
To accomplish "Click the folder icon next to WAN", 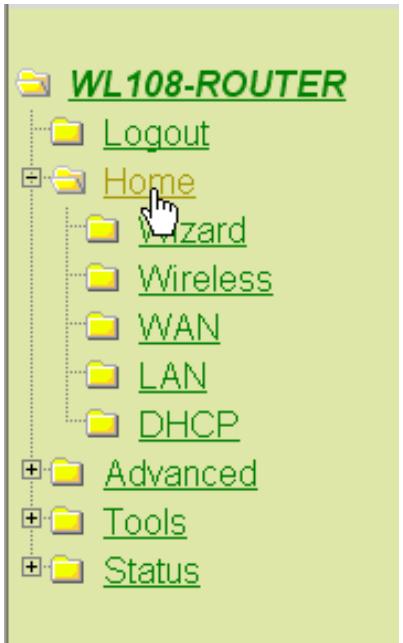I will pos(102,326).
